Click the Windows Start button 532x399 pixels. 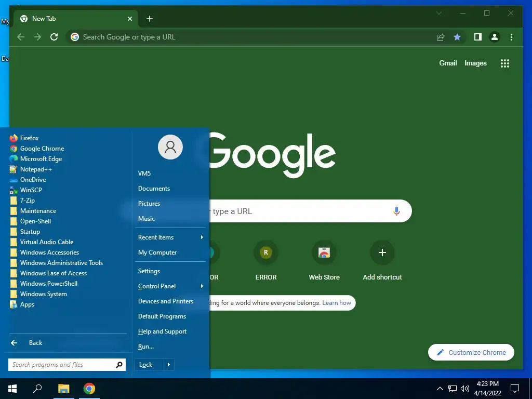click(12, 389)
